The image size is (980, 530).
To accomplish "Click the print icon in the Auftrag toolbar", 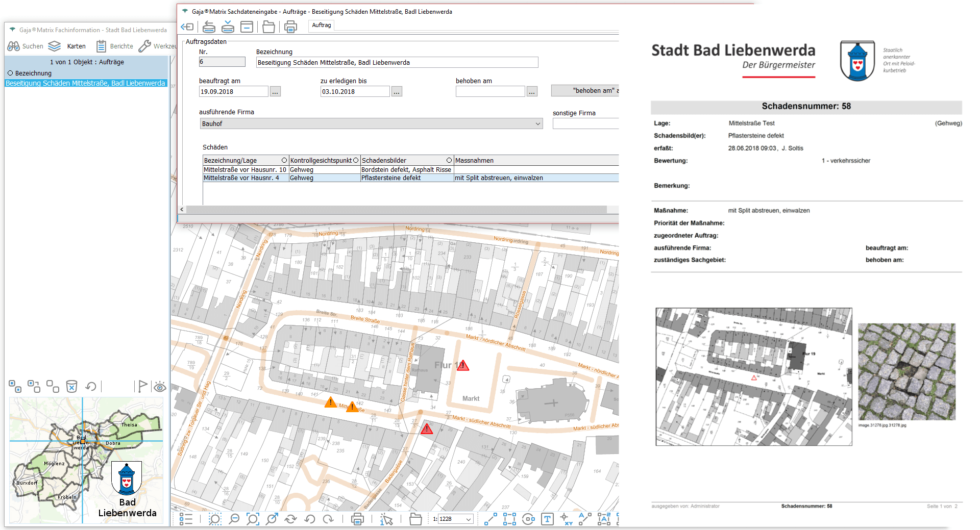I will [290, 27].
